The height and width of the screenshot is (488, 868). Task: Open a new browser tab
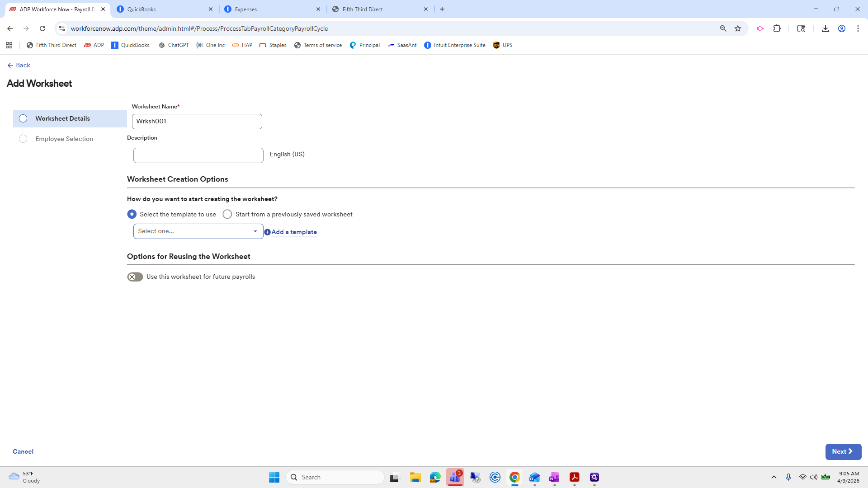(442, 9)
